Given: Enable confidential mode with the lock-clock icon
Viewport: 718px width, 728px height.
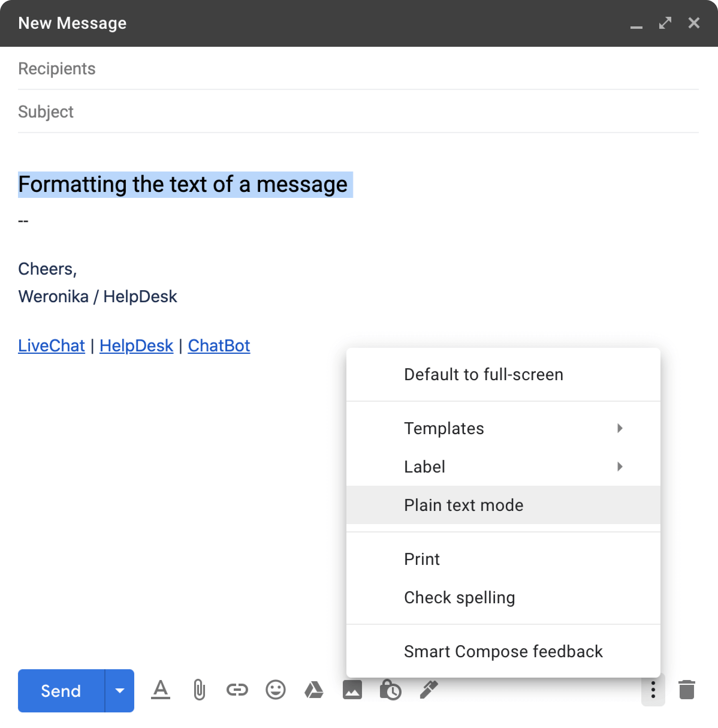Looking at the screenshot, I should (x=390, y=690).
